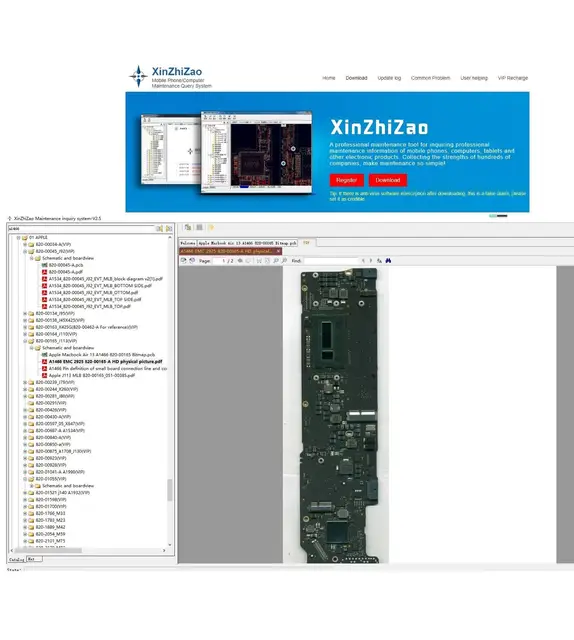Open Download in website navigation
The width and height of the screenshot is (574, 640).
[x=356, y=78]
